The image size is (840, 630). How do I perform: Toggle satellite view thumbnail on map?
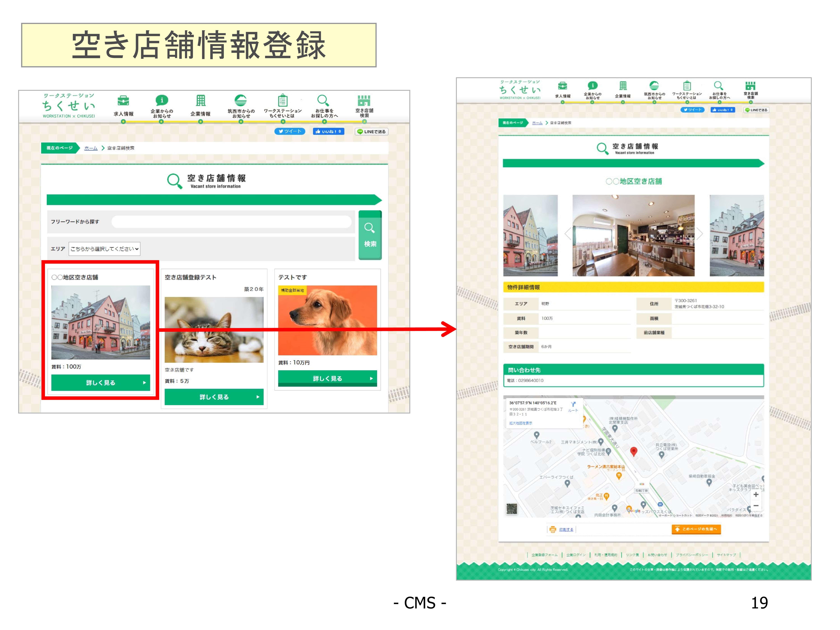coord(512,509)
